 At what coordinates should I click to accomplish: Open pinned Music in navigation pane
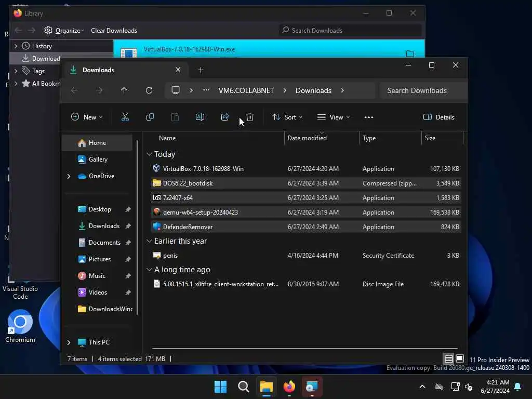point(97,276)
